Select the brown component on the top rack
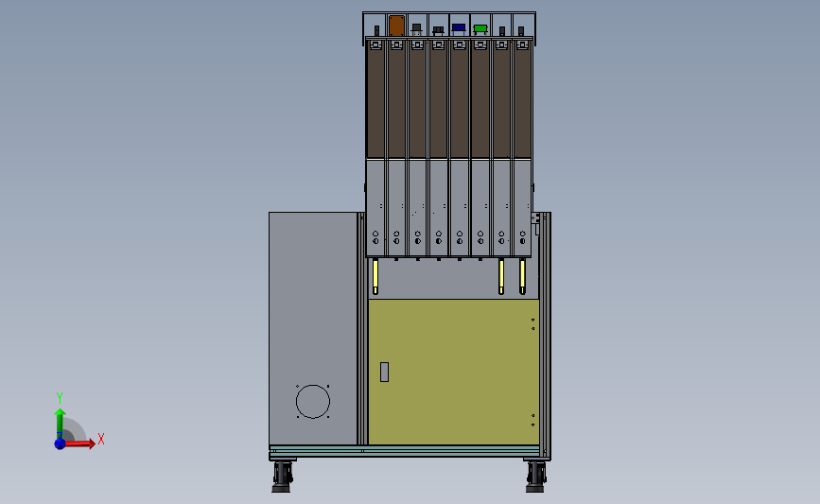The image size is (820, 504). click(396, 26)
